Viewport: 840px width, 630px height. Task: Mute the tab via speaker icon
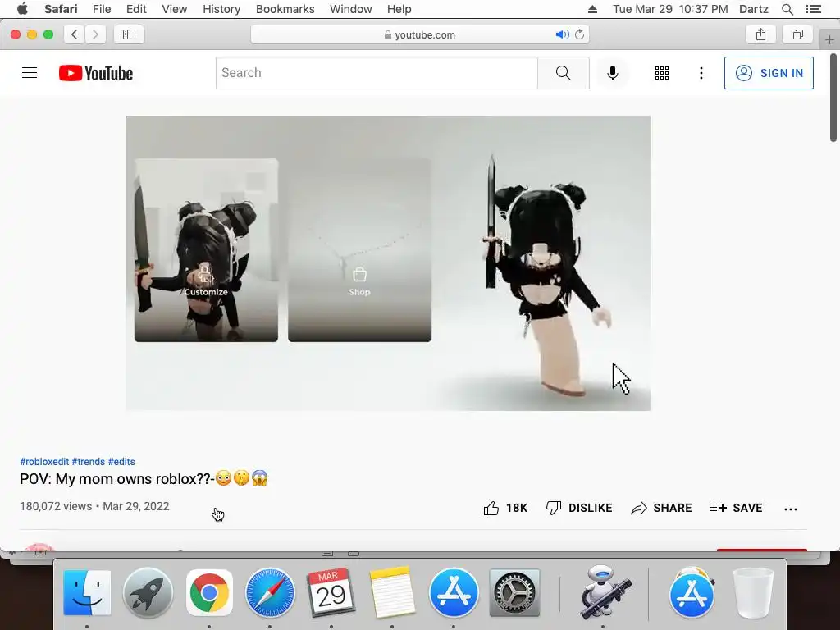tap(561, 34)
